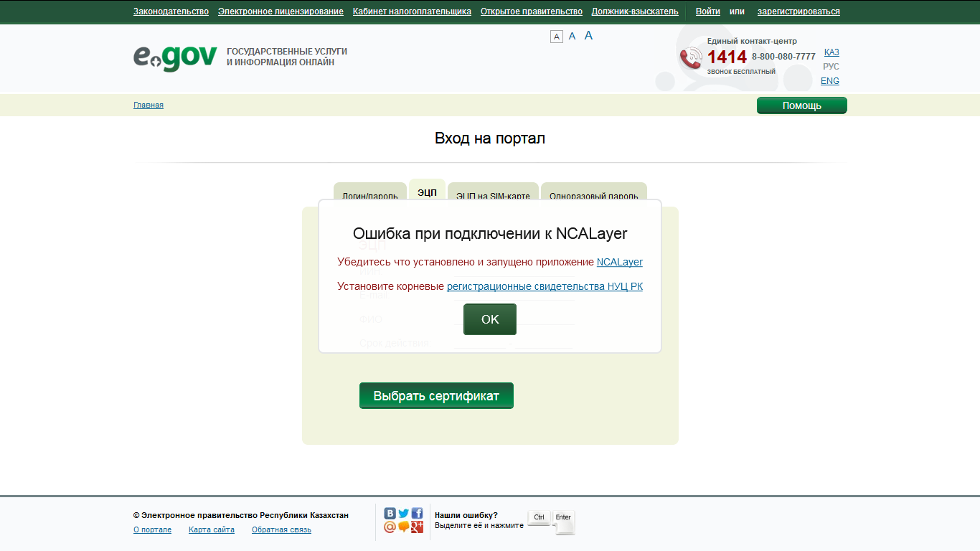980x551 pixels.
Task: Open the NCALayer link in the error dialog
Action: [x=620, y=262]
